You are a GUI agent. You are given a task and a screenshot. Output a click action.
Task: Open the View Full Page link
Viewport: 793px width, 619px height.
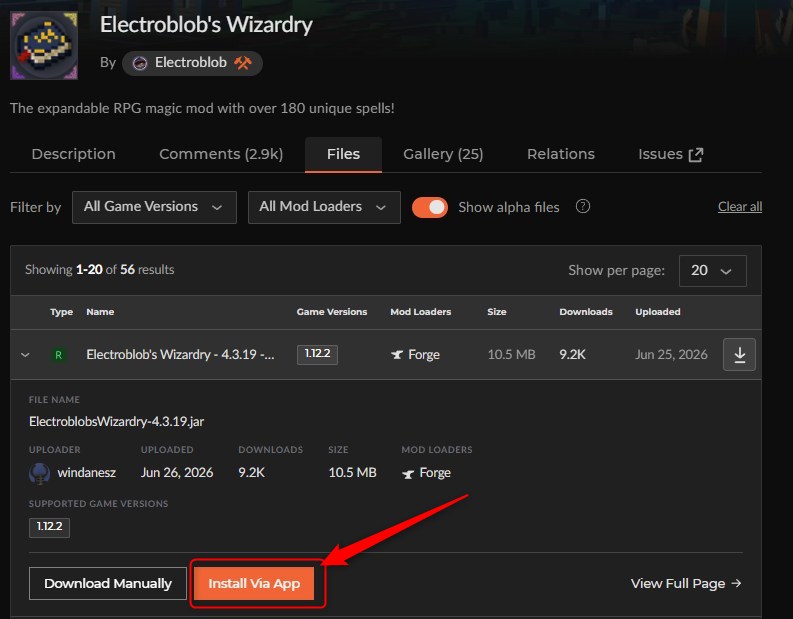point(686,584)
